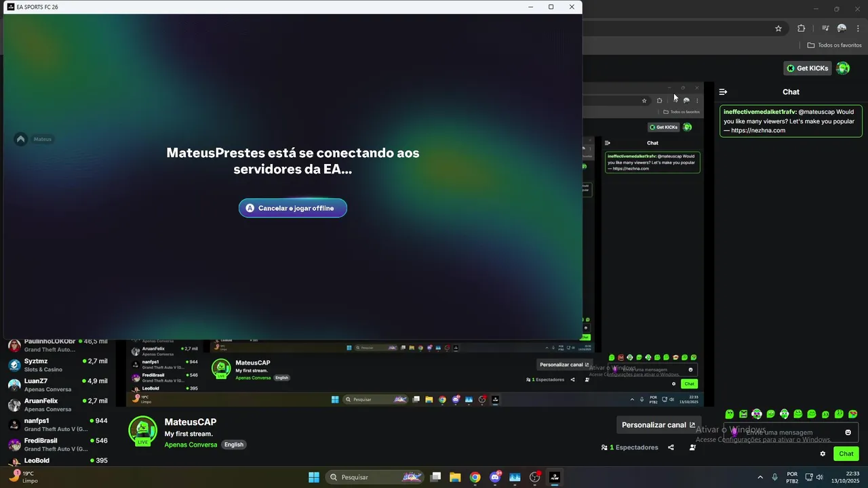Open the POR PTB2 language switcher

tap(792, 477)
